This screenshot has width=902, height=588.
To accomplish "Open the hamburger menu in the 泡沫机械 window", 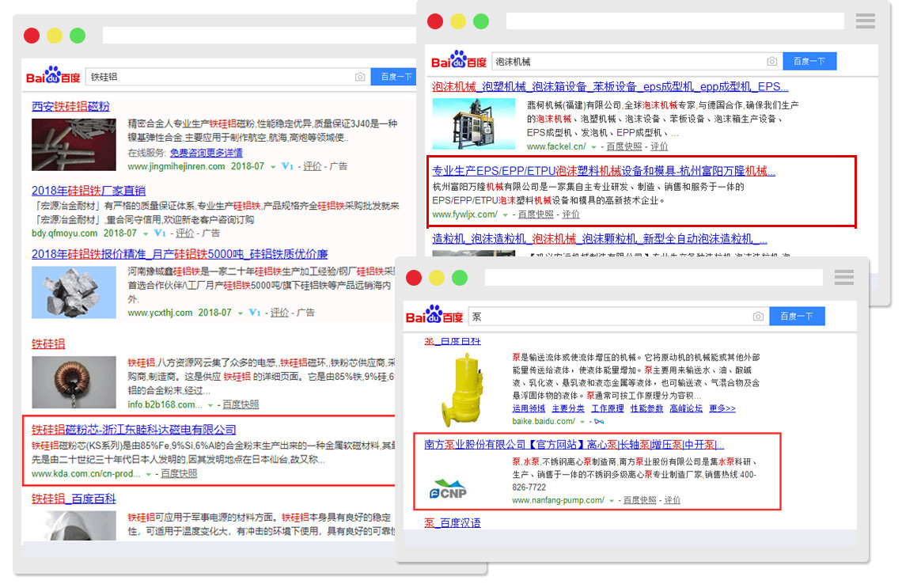I will [x=866, y=21].
